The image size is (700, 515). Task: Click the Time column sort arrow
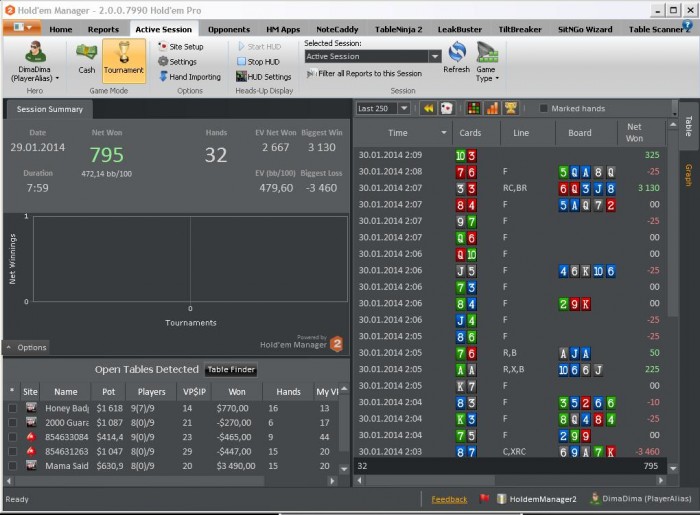[444, 133]
